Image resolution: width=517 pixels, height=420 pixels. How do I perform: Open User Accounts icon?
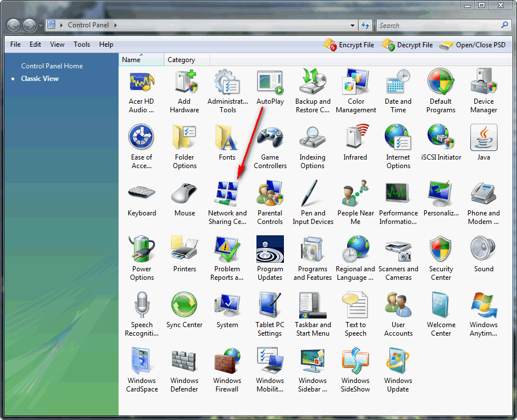click(398, 305)
